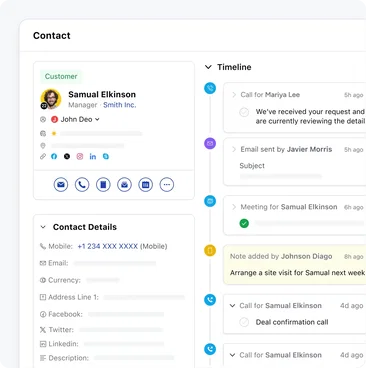Click the Subject label in email entry
This screenshot has width=366, height=368.
click(x=252, y=166)
